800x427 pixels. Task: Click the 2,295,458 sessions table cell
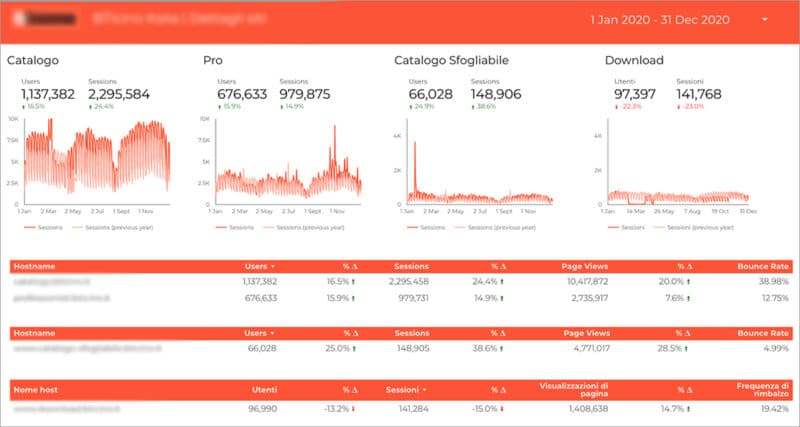click(409, 282)
